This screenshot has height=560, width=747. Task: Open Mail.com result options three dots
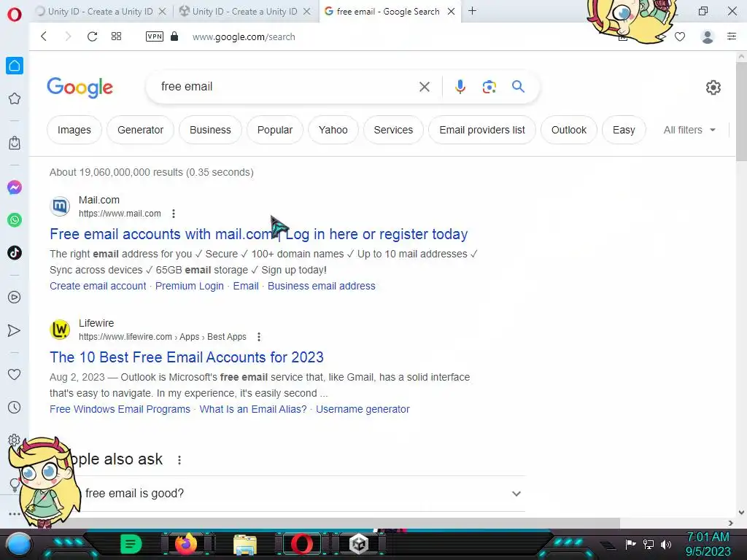pyautogui.click(x=174, y=214)
